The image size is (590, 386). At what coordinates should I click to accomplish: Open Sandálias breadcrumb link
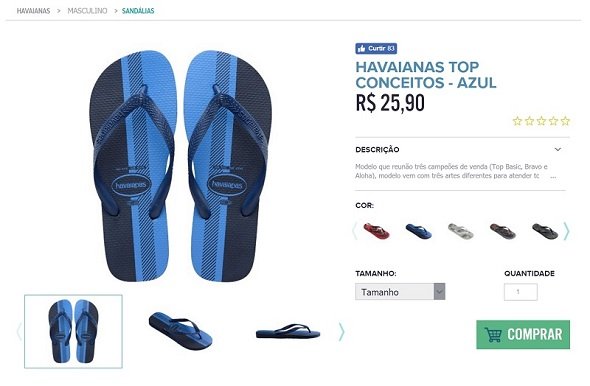[x=138, y=11]
